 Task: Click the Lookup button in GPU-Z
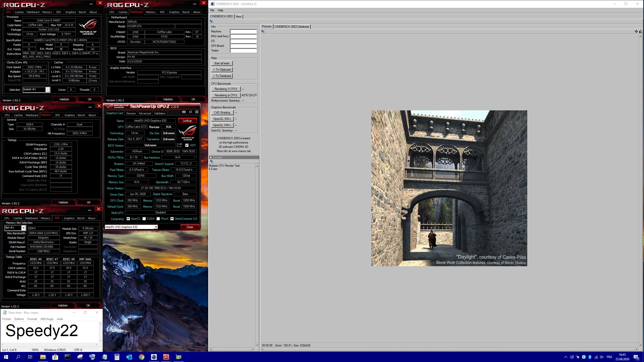coord(187,121)
